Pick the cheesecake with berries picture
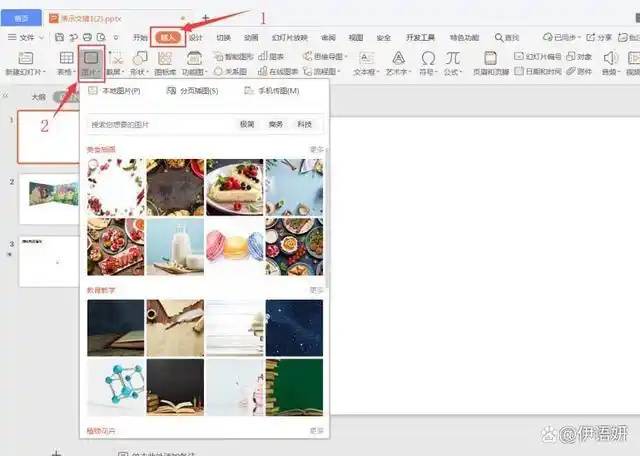The height and width of the screenshot is (456, 640). coord(235,187)
